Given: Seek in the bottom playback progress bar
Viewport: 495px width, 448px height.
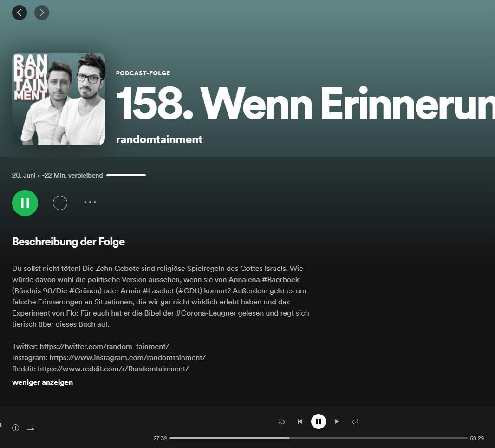Looking at the screenshot, I should click(318, 438).
